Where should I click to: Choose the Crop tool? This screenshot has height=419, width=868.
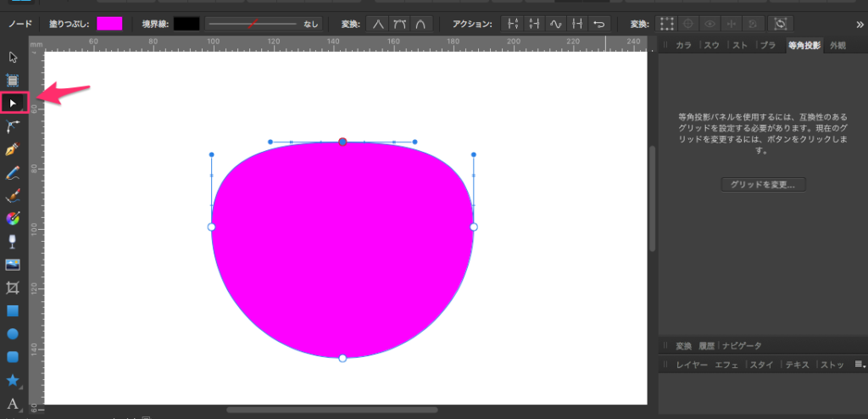13,288
